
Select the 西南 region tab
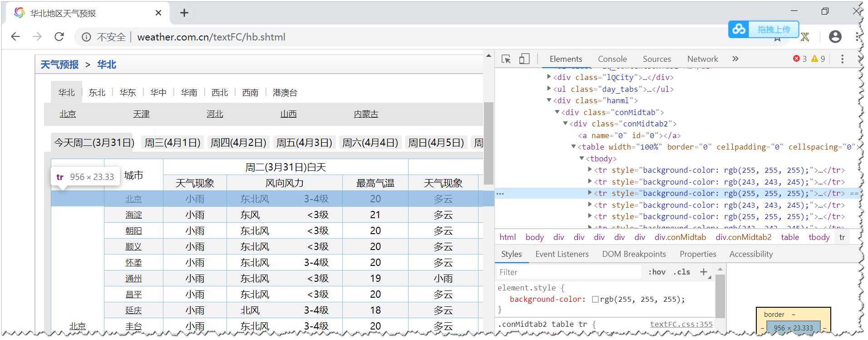point(250,92)
